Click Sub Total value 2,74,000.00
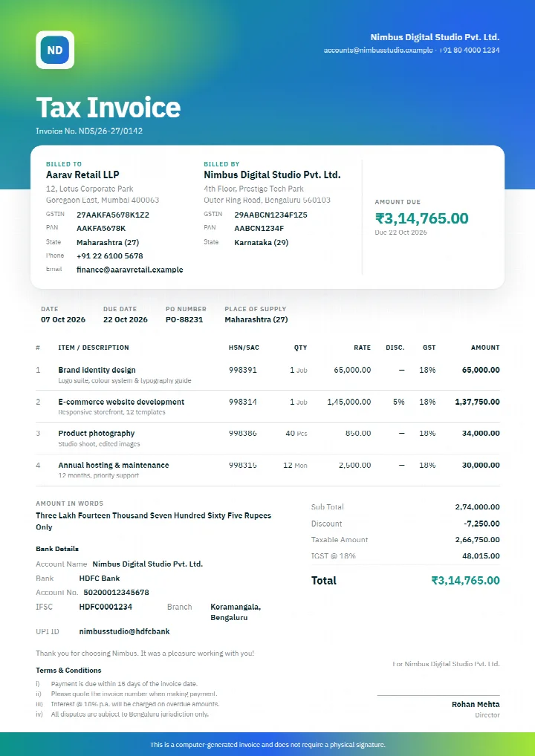Viewport: 535px width, 756px height. (x=477, y=507)
